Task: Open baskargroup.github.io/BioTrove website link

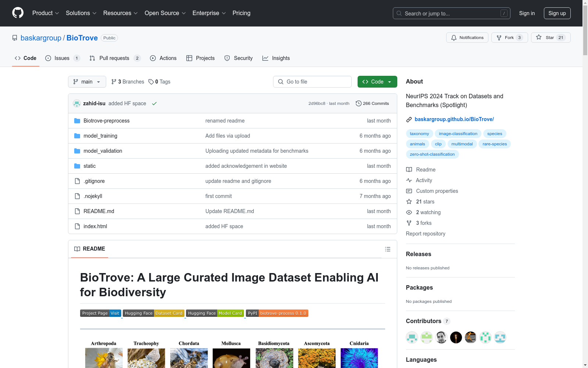Action: coord(454,119)
